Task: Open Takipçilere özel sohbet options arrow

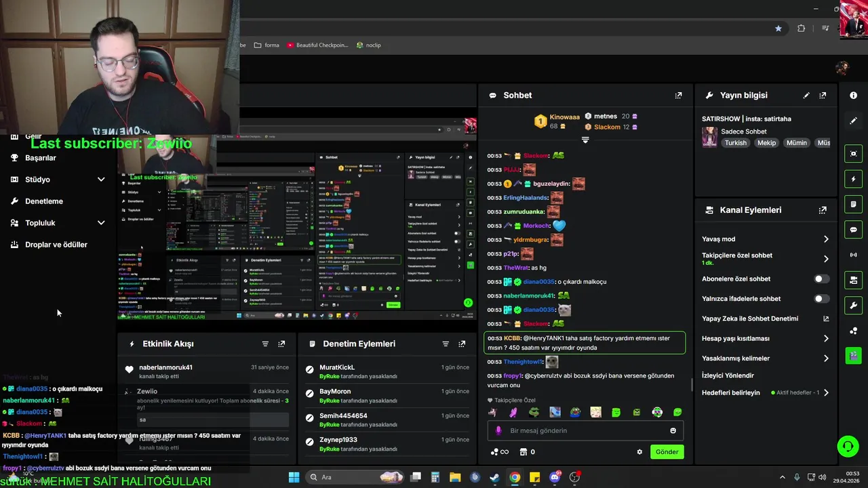Action: point(826,259)
